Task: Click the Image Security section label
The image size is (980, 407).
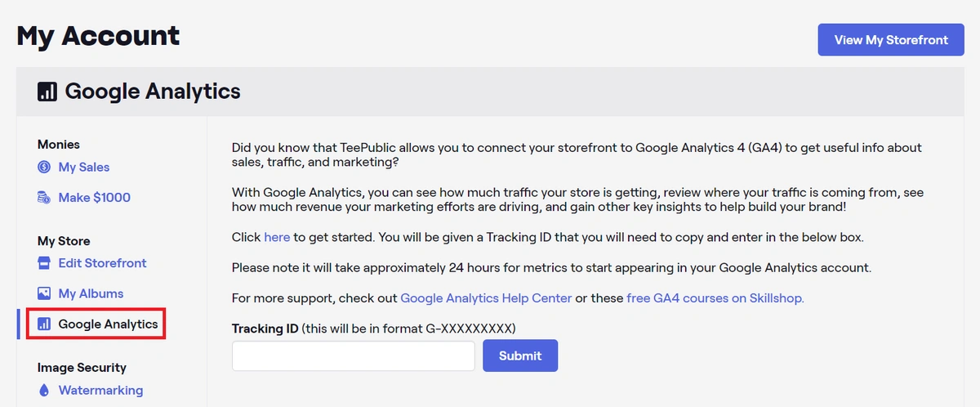Action: click(x=82, y=368)
